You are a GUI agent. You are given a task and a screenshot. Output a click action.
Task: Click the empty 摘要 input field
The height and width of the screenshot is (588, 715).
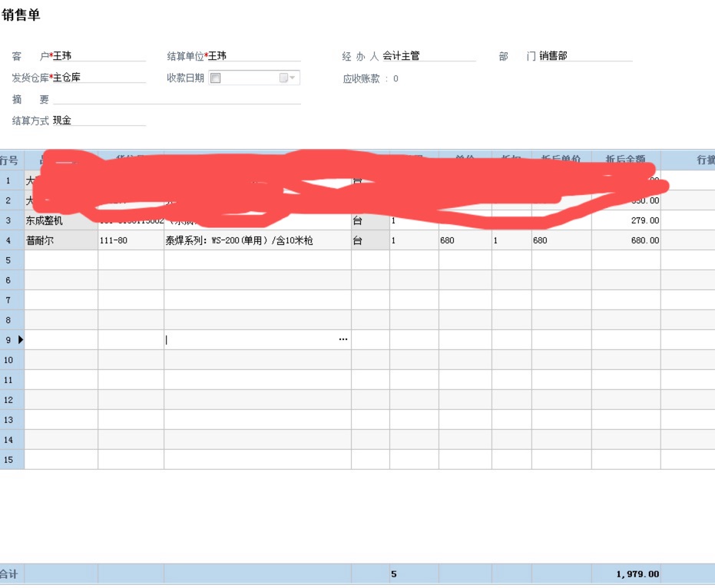tap(177, 99)
